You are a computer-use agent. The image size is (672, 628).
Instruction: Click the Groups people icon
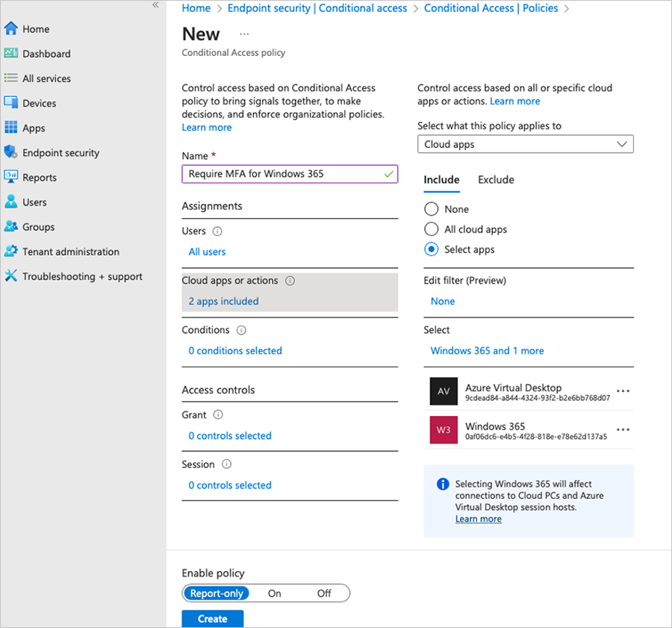click(10, 226)
